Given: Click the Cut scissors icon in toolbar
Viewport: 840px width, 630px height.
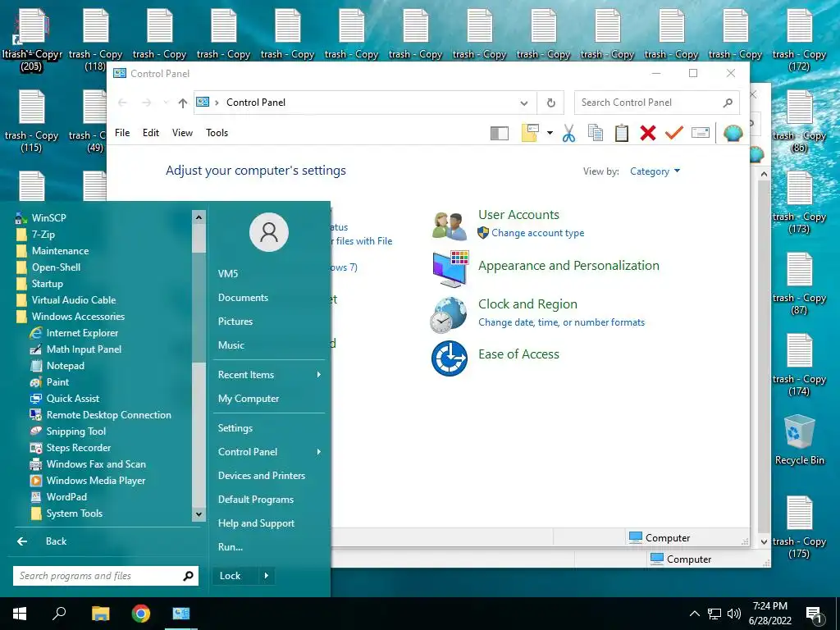Looking at the screenshot, I should pyautogui.click(x=569, y=133).
